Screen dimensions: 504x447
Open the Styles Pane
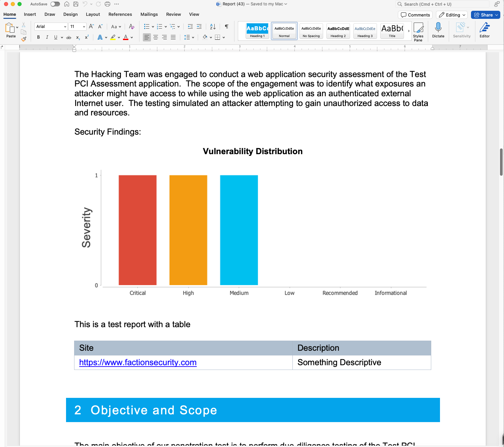[418, 32]
